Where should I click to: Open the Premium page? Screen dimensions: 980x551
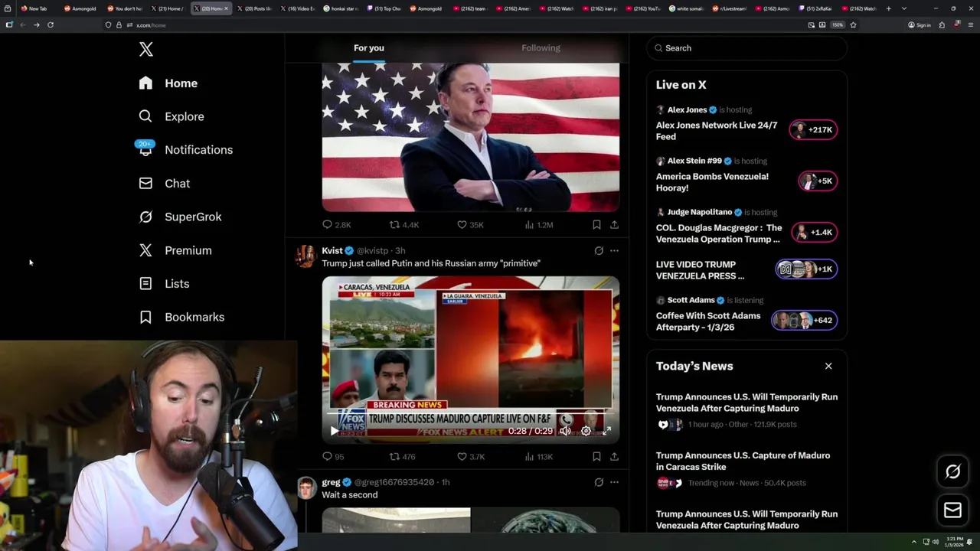click(x=175, y=250)
